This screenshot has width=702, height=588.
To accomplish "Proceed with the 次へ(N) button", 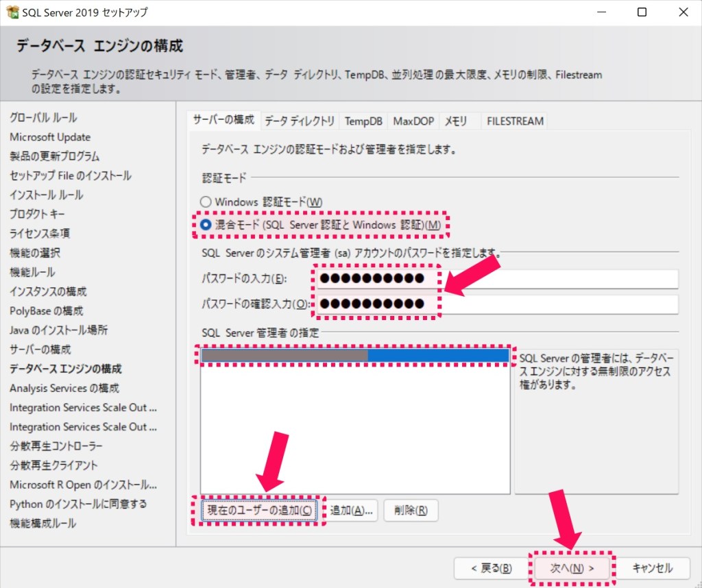I will tap(572, 568).
